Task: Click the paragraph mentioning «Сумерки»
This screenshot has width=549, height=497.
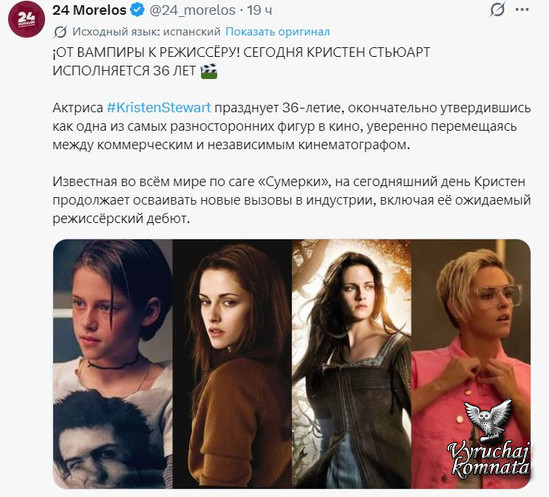Action: click(x=291, y=200)
